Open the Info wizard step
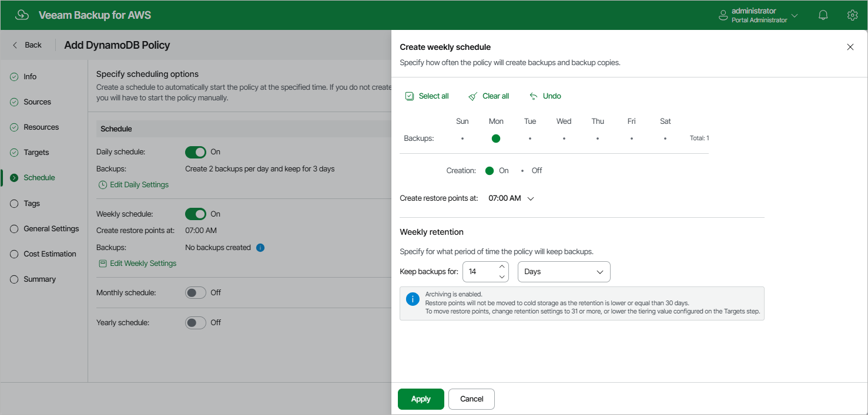 point(30,77)
